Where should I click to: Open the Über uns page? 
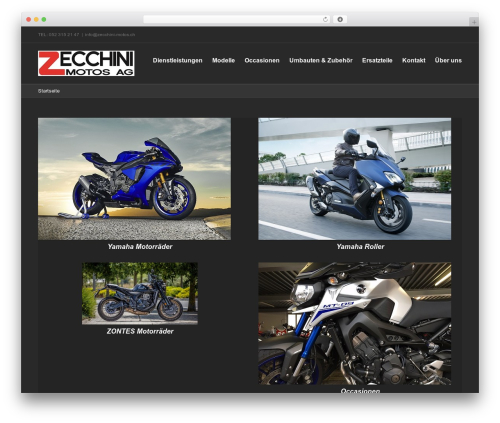pyautogui.click(x=448, y=60)
